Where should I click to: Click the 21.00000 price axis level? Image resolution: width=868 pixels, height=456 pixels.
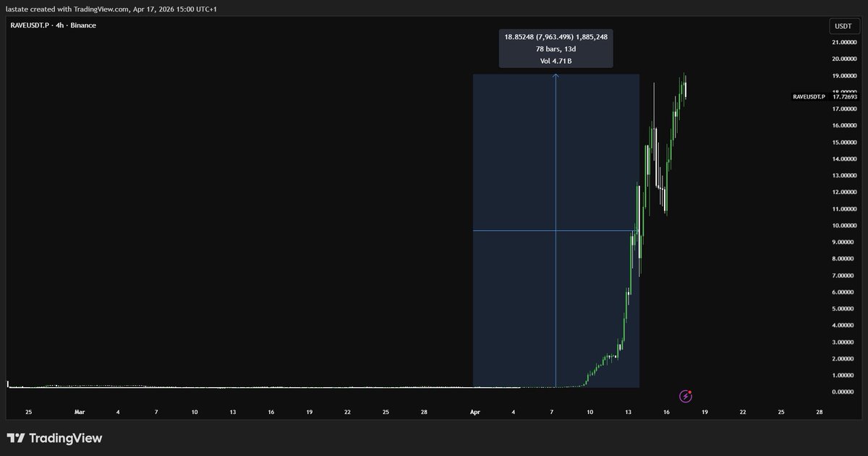[845, 42]
